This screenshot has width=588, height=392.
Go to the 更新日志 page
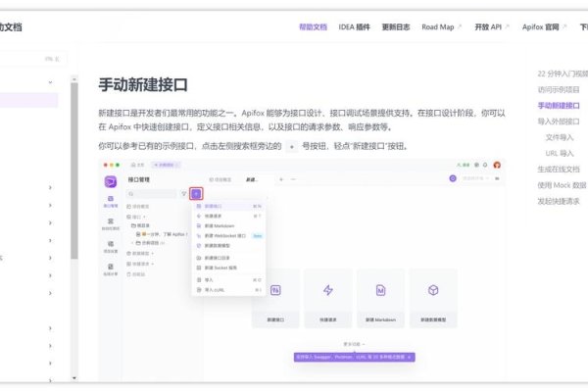396,27
